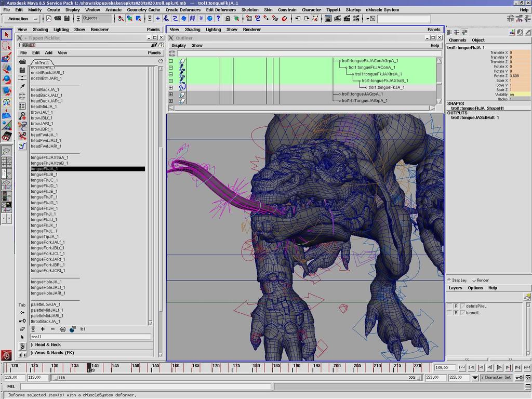
Task: Select the Render layer radio button
Action: 474,280
